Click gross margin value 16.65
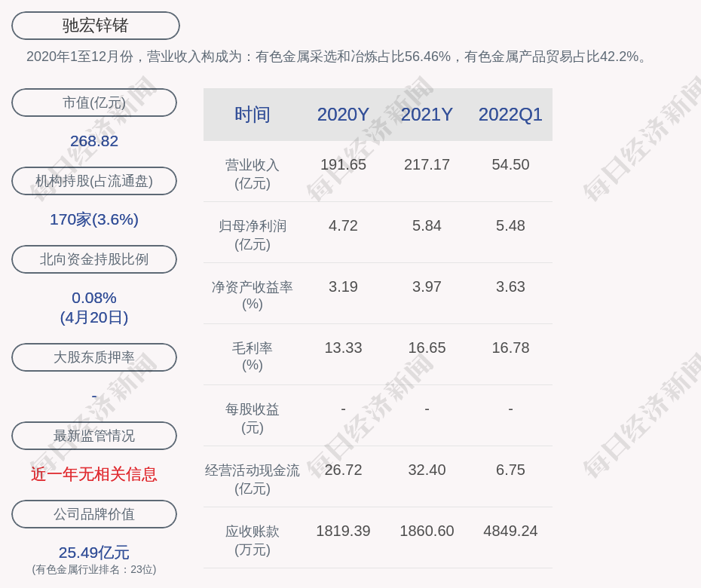 point(427,348)
